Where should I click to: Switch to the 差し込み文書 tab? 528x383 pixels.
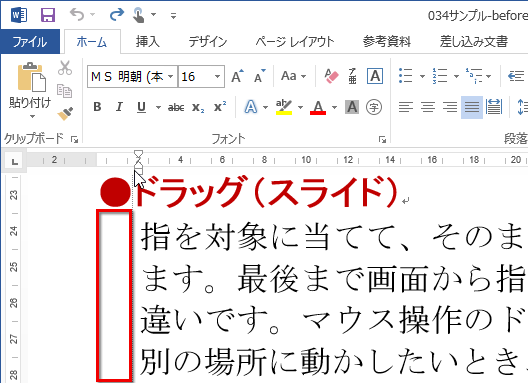point(473,42)
